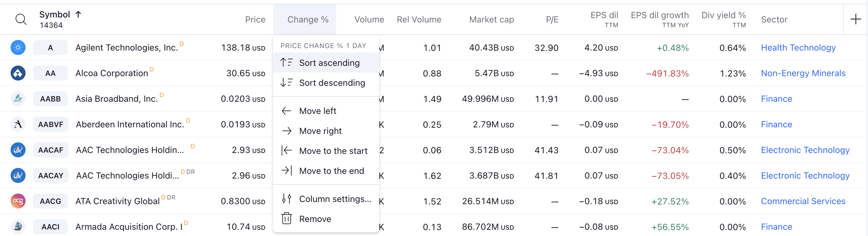
Task: Click the Armada Acquisition Corp logo
Action: pyautogui.click(x=18, y=227)
